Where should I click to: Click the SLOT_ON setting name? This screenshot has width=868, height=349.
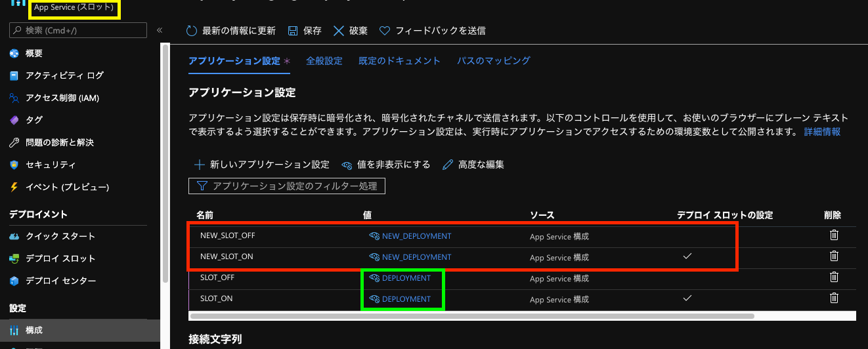click(217, 298)
